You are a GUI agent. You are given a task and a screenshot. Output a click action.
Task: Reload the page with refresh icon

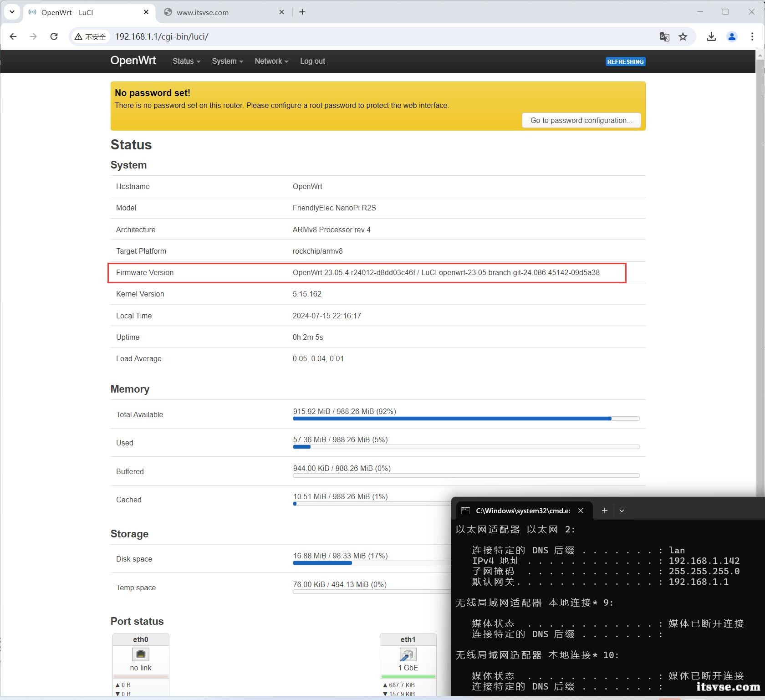(54, 36)
